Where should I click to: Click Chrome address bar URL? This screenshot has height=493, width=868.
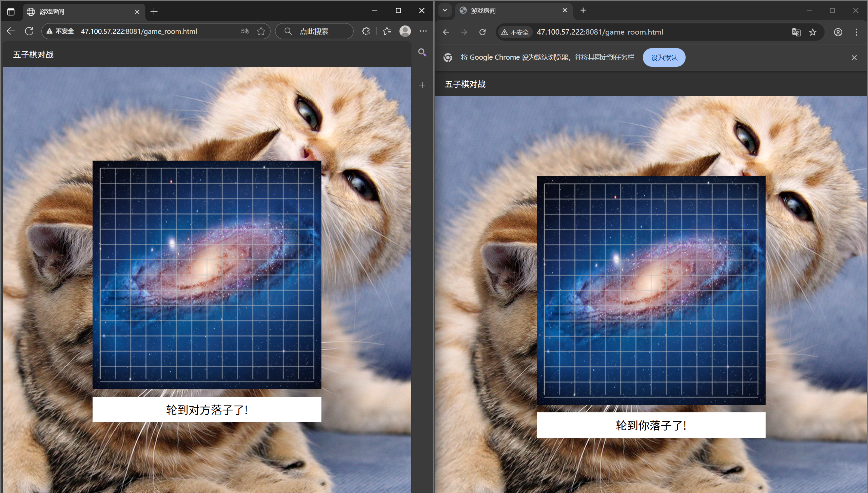coord(600,32)
